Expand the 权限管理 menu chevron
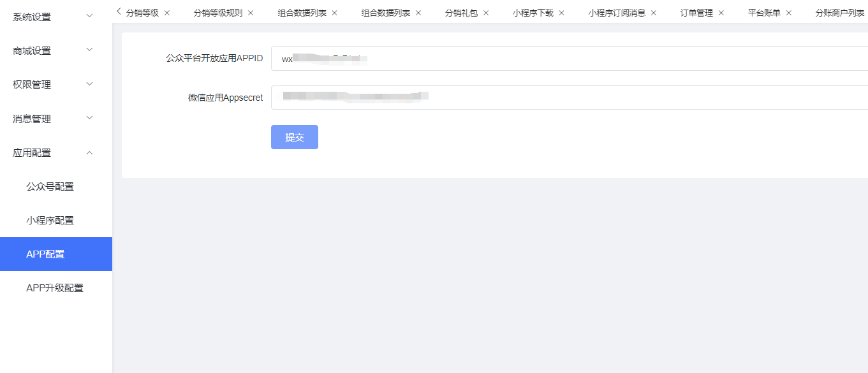This screenshot has height=373, width=868. pos(90,84)
